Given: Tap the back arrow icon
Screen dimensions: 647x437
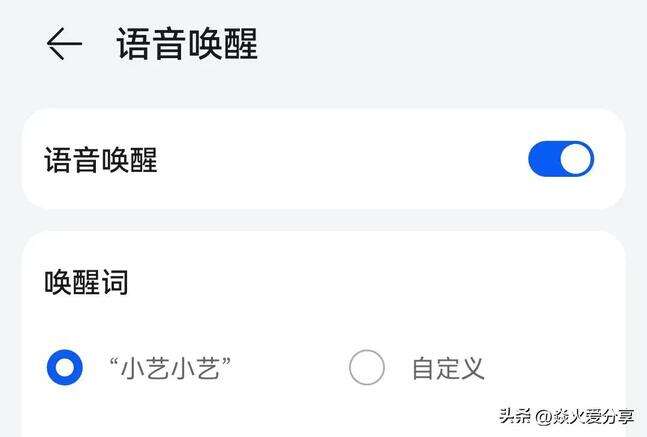Looking at the screenshot, I should (63, 44).
